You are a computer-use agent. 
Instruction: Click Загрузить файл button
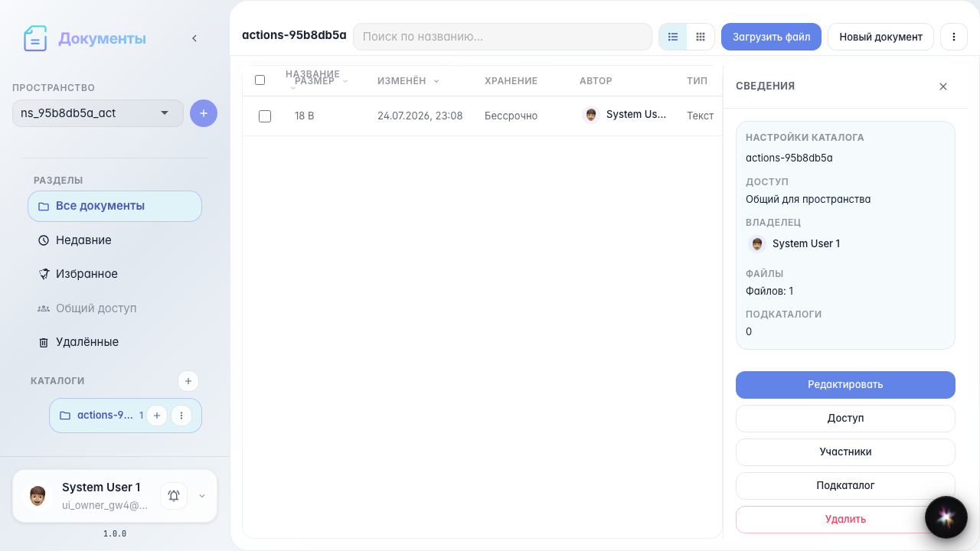pyautogui.click(x=771, y=37)
